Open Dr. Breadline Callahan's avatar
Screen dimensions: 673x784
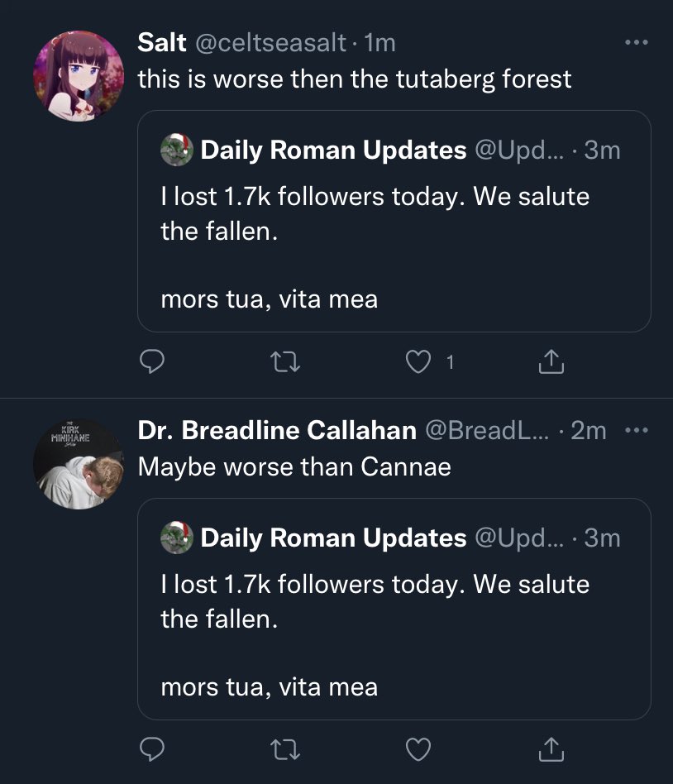tap(79, 463)
